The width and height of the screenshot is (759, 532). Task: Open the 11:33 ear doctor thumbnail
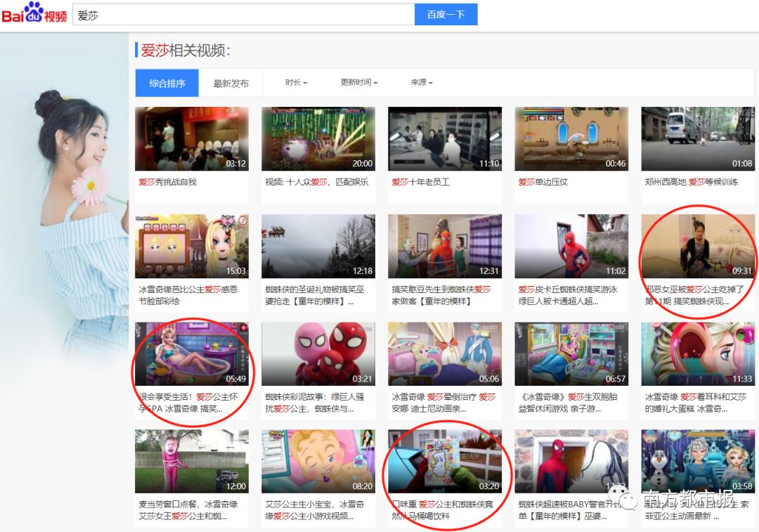[698, 354]
